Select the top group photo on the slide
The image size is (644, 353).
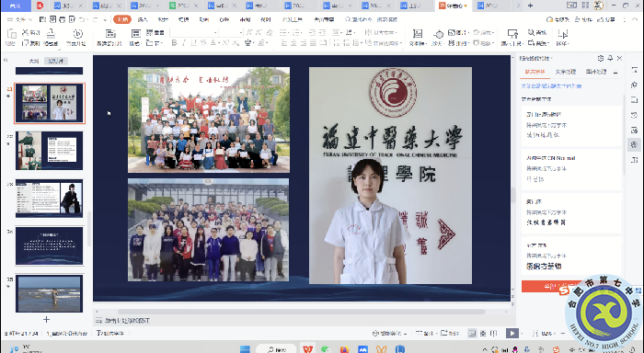209,120
